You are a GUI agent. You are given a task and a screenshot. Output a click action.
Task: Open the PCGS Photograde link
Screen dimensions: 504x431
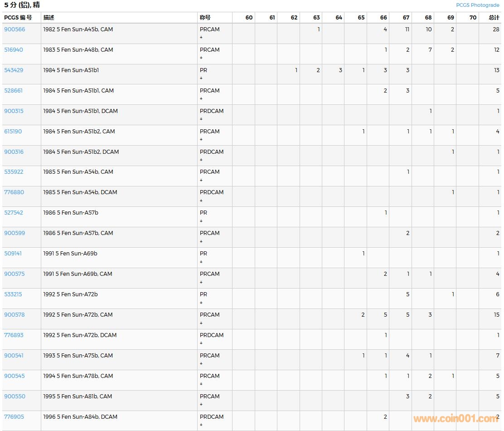pyautogui.click(x=477, y=5)
